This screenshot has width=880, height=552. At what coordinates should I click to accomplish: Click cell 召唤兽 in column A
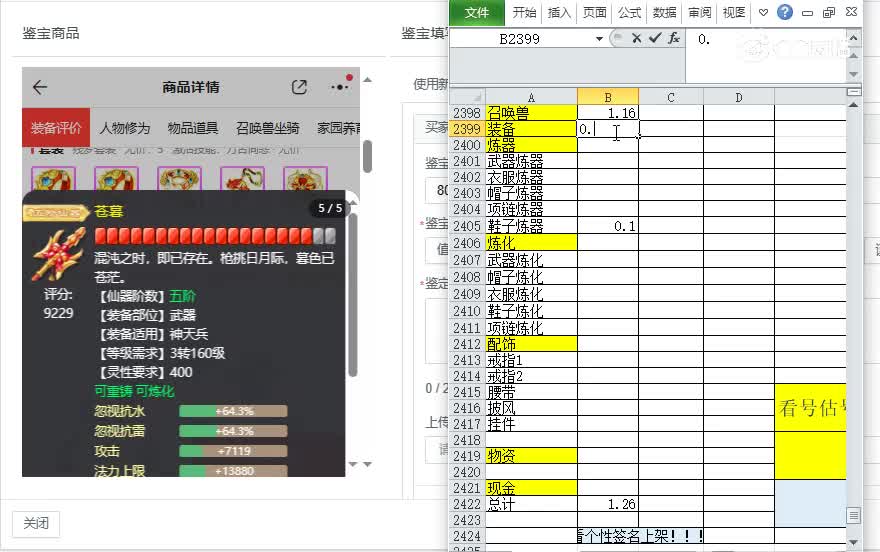[x=531, y=113]
